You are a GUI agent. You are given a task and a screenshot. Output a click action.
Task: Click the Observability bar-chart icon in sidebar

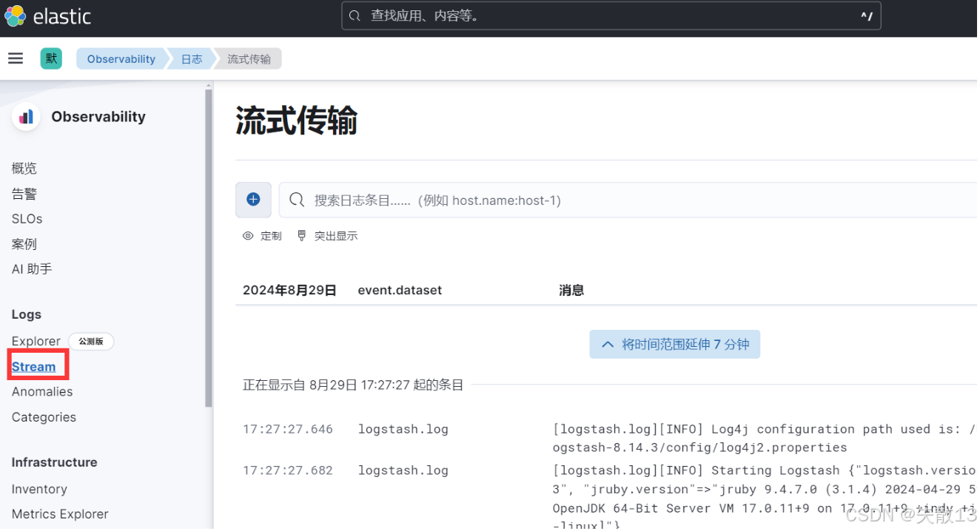[25, 116]
